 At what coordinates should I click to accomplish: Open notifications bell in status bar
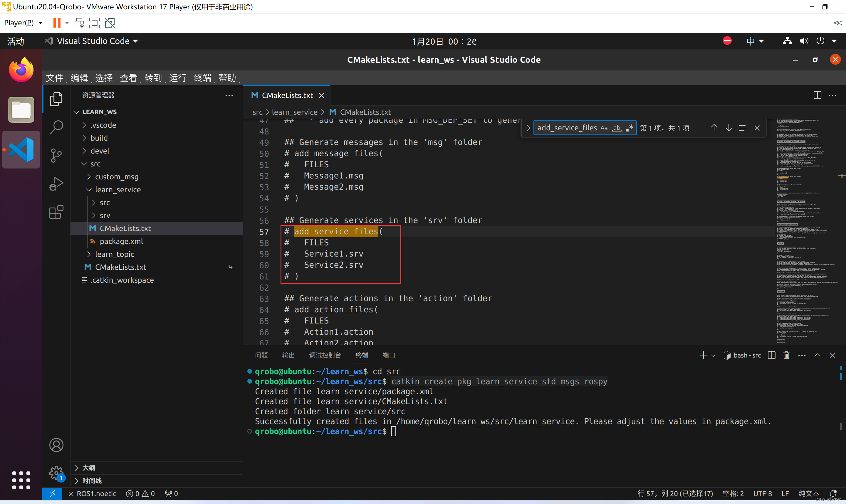tap(833, 493)
